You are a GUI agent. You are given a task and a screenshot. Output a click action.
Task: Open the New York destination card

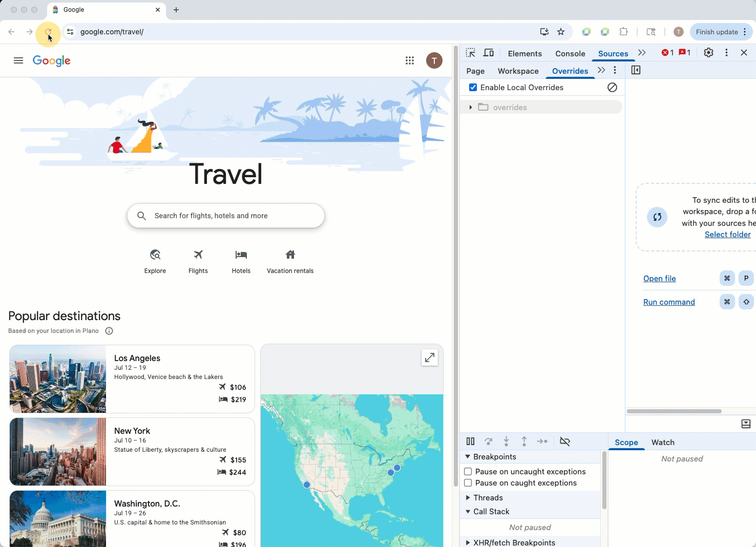pos(132,452)
